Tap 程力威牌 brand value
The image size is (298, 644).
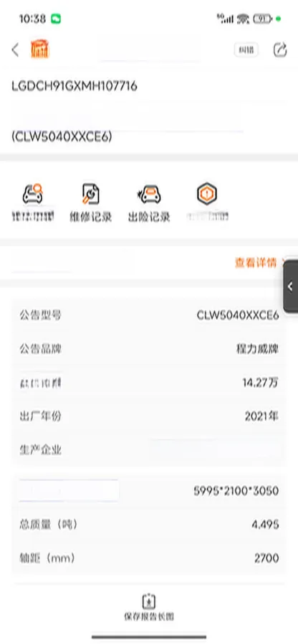(258, 349)
